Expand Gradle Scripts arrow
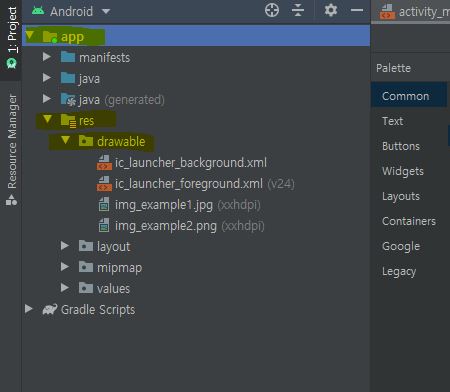The height and width of the screenshot is (392, 450). (29, 309)
